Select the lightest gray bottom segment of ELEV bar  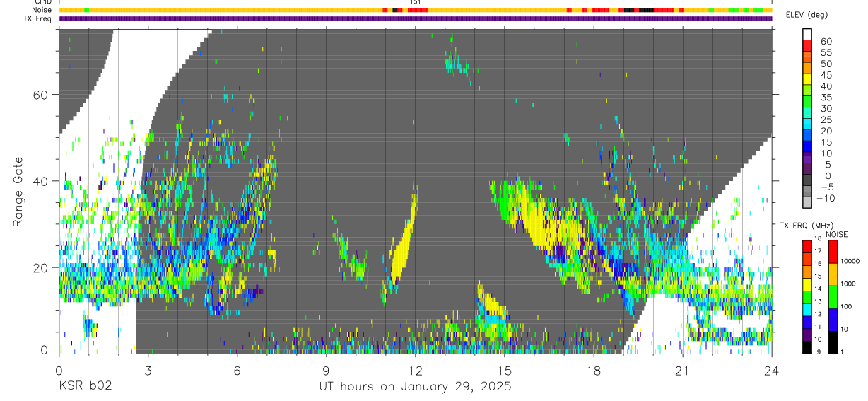[807, 202]
